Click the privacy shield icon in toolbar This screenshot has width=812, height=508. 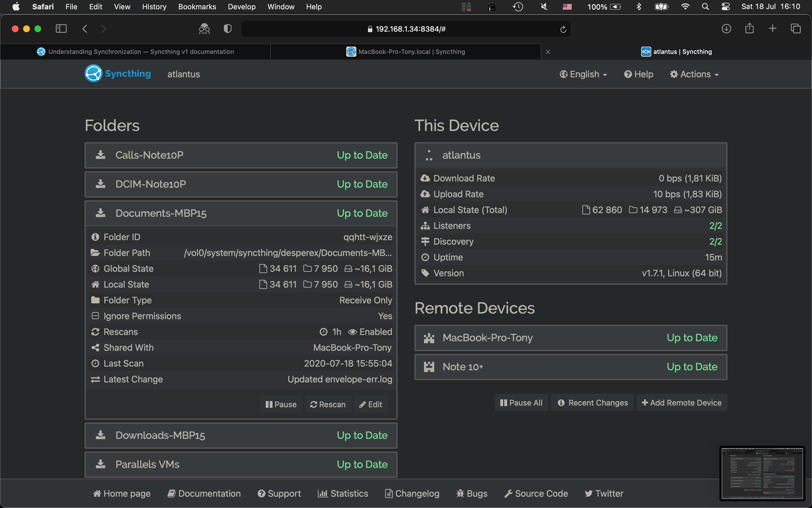point(228,29)
